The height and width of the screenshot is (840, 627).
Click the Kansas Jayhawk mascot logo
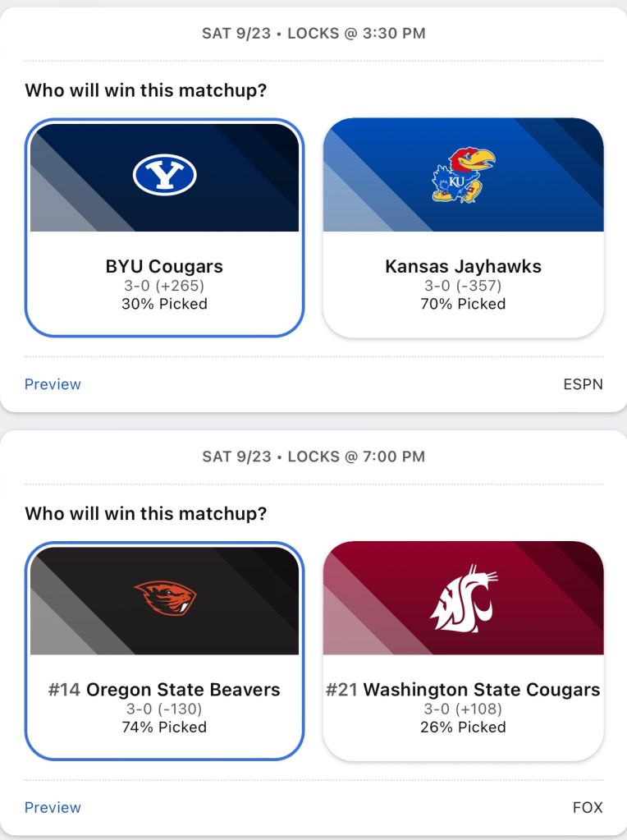pyautogui.click(x=464, y=175)
